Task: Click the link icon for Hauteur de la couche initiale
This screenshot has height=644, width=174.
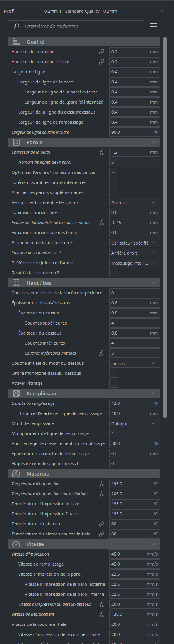Action: pyautogui.click(x=101, y=62)
